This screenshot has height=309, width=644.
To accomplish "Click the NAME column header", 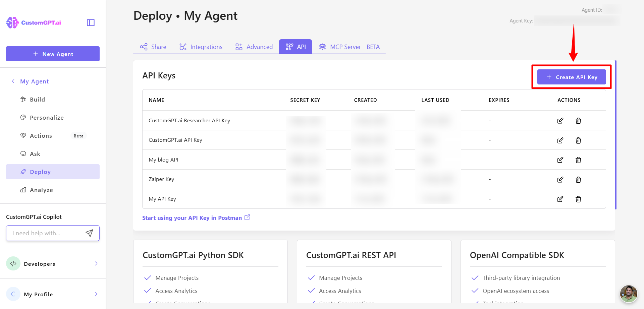I will pos(156,100).
